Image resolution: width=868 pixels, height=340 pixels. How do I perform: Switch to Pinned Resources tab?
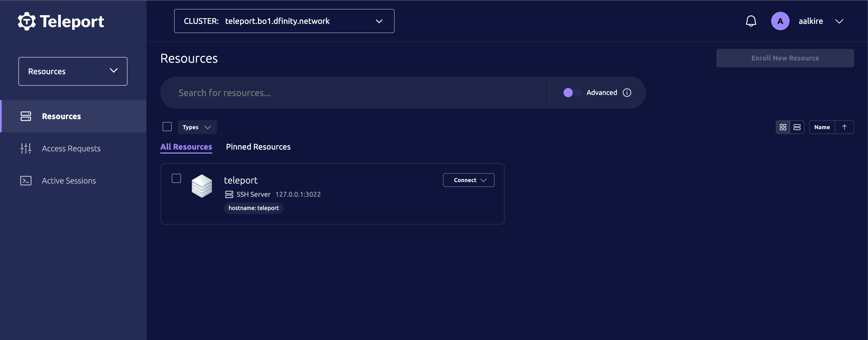(258, 147)
